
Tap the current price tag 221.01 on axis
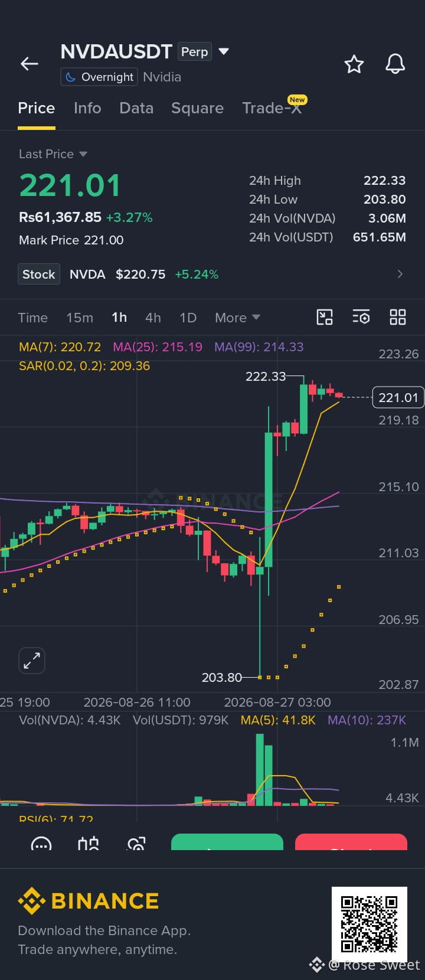click(x=398, y=398)
